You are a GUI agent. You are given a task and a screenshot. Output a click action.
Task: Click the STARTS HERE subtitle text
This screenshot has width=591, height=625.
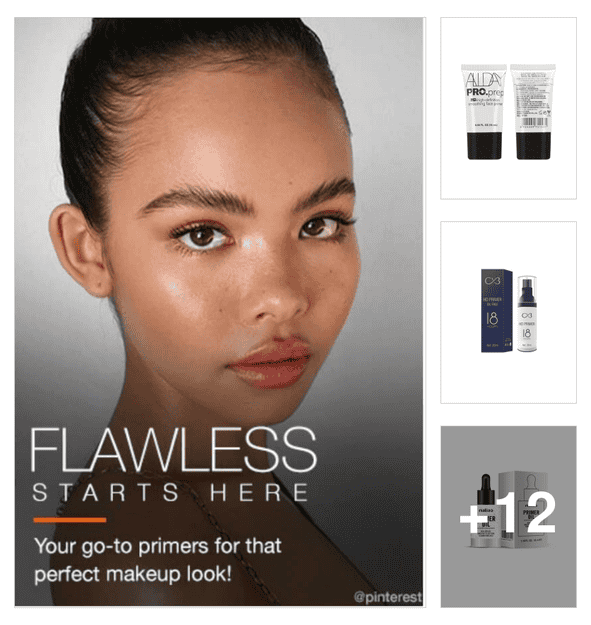click(x=170, y=492)
